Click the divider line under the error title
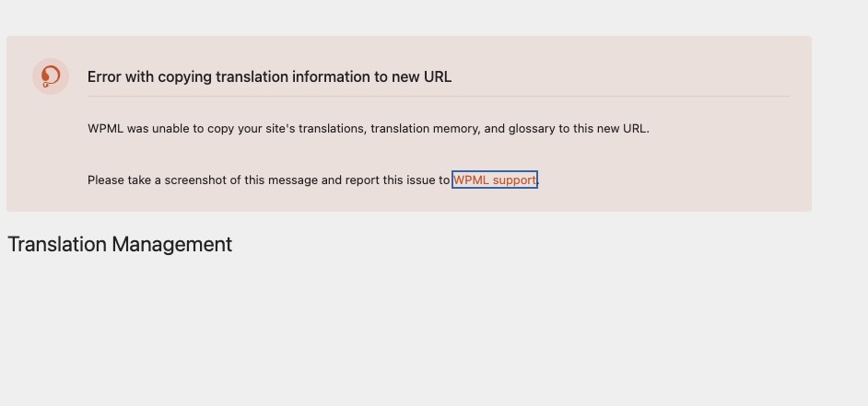Screen dimensions: 868x406 439,97
